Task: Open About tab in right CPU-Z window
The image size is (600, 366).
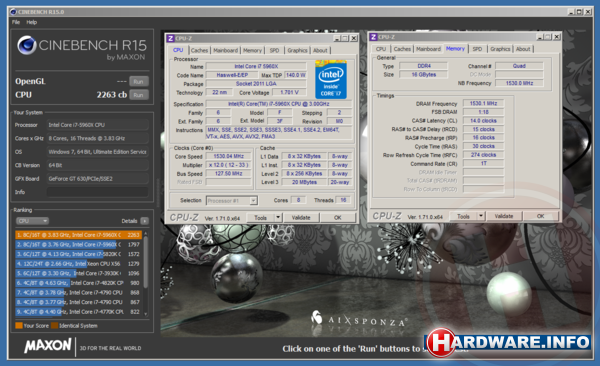Action: [x=523, y=49]
